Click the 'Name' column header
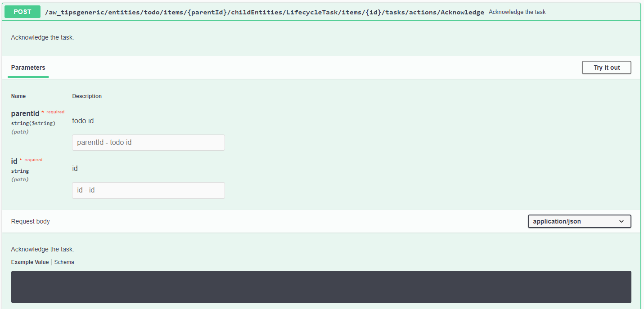The width and height of the screenshot is (644, 309). [x=18, y=96]
